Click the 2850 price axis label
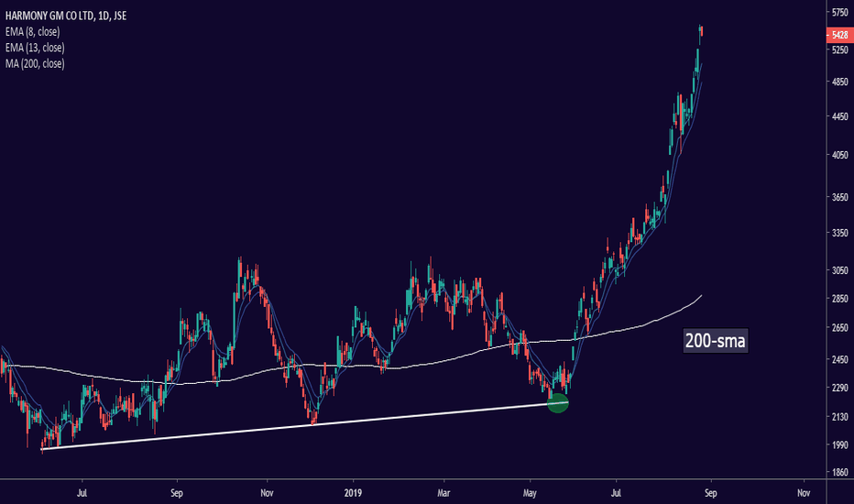Viewport: 854px width, 504px height. pyautogui.click(x=840, y=299)
